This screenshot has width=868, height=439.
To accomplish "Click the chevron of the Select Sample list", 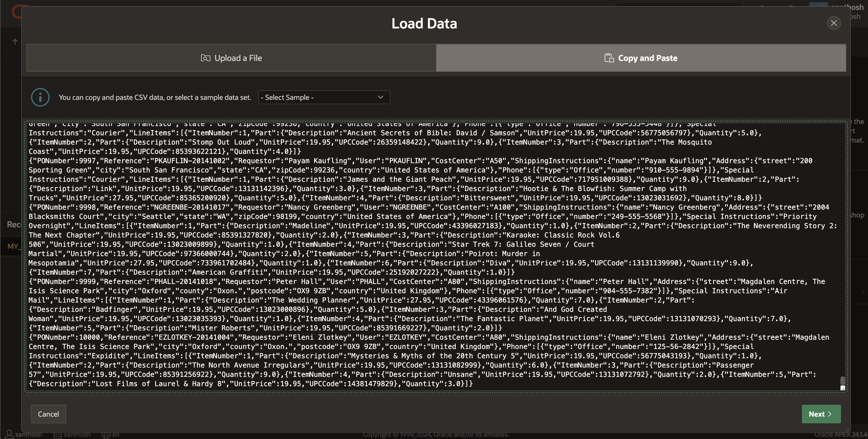I will (380, 98).
